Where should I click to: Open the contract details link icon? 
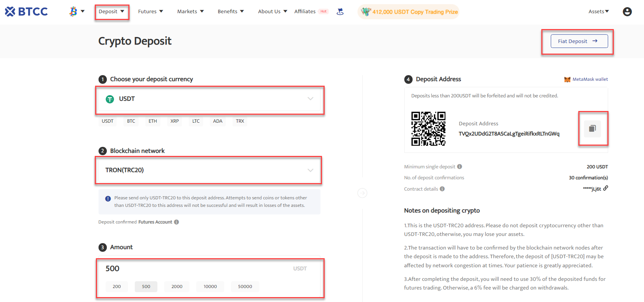(x=605, y=188)
